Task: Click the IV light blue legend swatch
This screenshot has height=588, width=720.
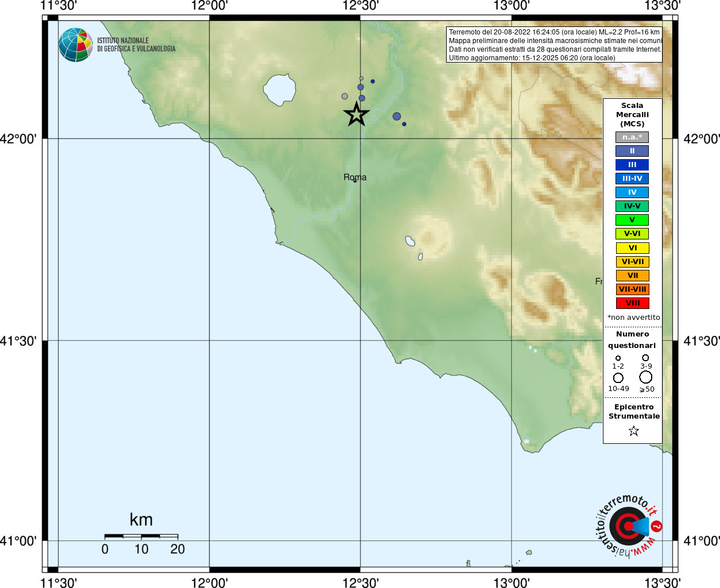Action: click(x=632, y=192)
